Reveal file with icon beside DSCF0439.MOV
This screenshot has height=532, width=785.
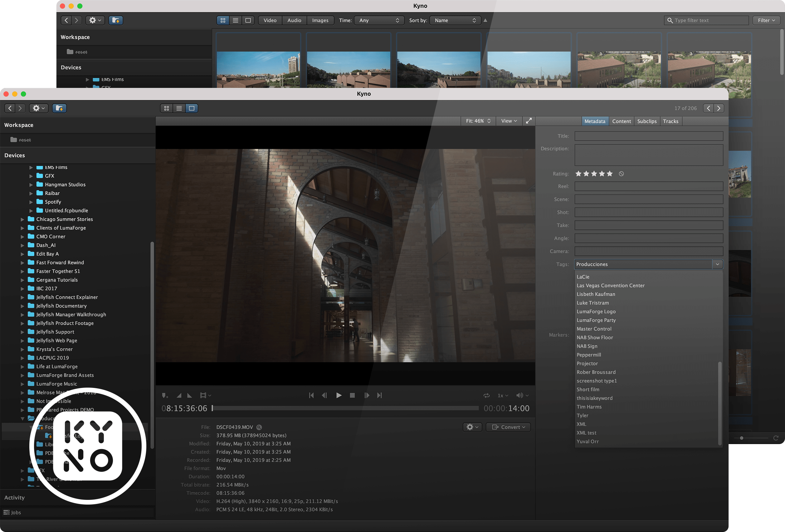259,427
